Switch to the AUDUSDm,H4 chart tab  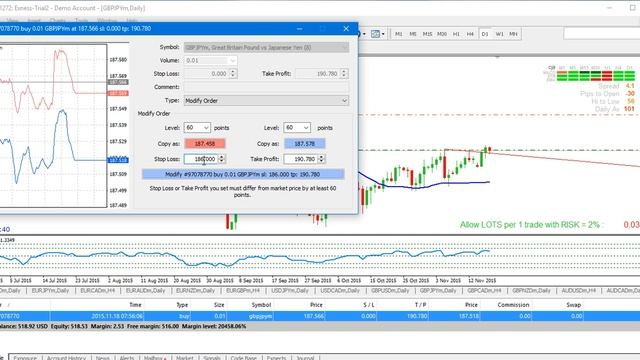[579, 291]
